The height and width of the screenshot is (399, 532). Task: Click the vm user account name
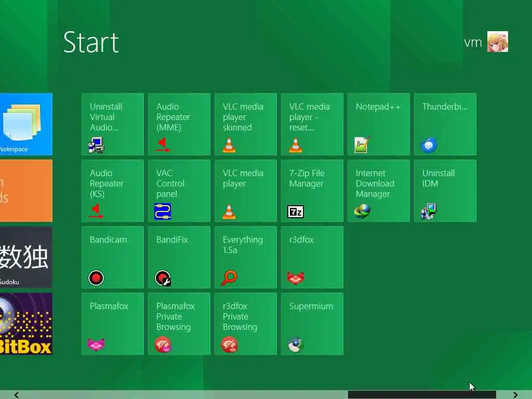[x=473, y=43]
